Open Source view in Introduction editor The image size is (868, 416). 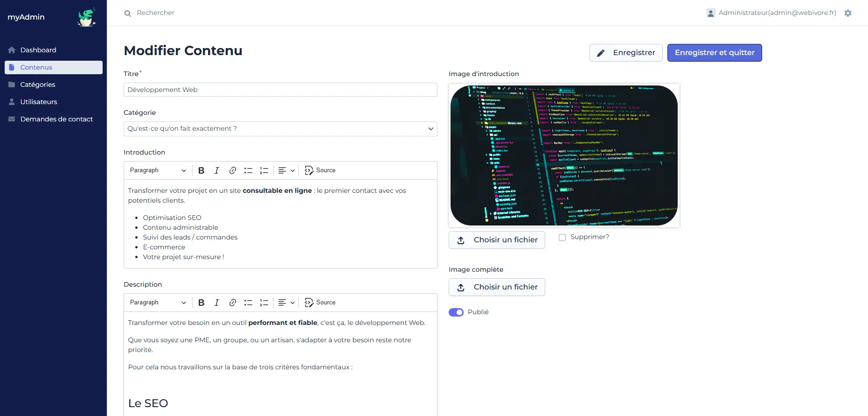coord(320,170)
